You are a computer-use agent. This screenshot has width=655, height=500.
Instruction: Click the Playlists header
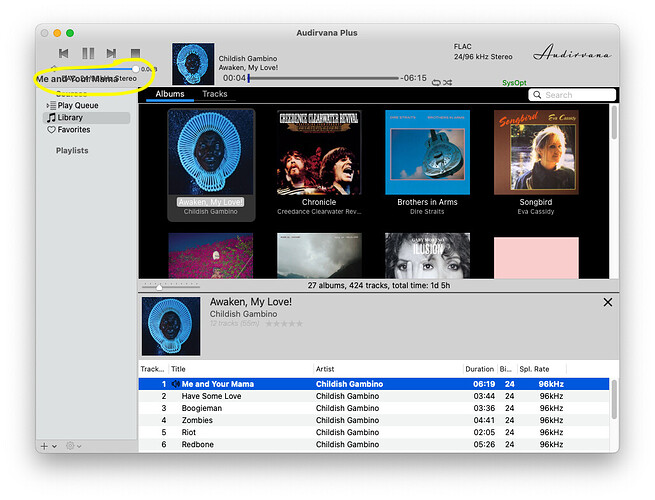pos(72,150)
